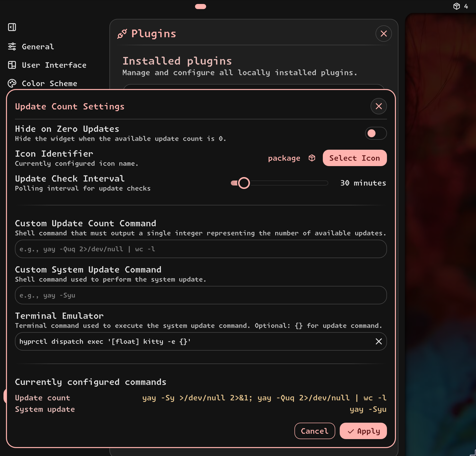
Task: Cancel the settings changes
Action: click(x=315, y=431)
